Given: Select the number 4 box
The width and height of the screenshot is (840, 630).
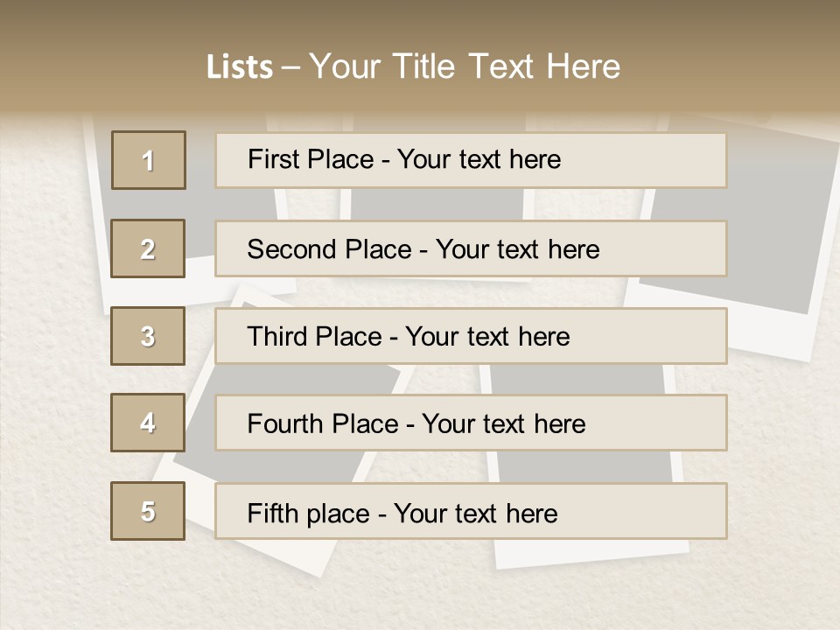Looking at the screenshot, I should 148,423.
